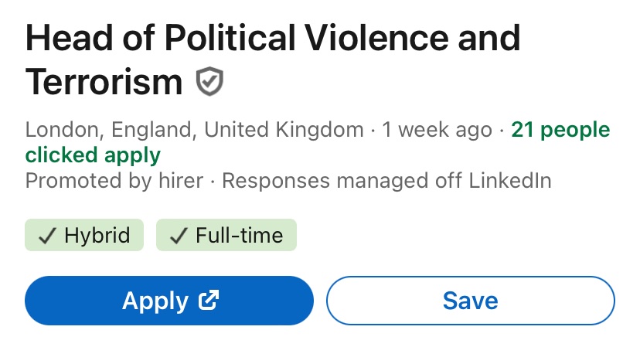640x364 pixels.
Task: Click the verified shield badge beside Terrorism
Action: click(x=209, y=82)
